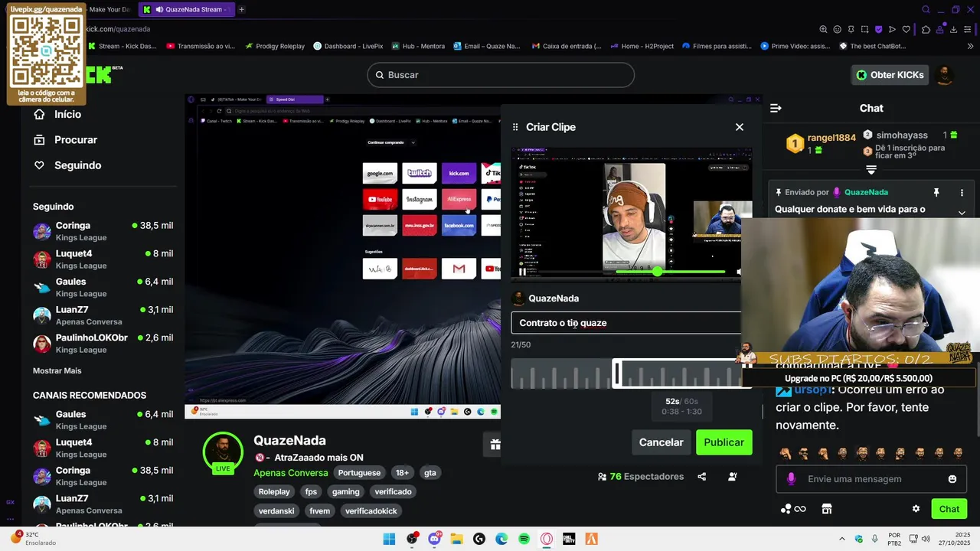
Task: Open Transmissão ao vi... bookmark
Action: coord(201,46)
